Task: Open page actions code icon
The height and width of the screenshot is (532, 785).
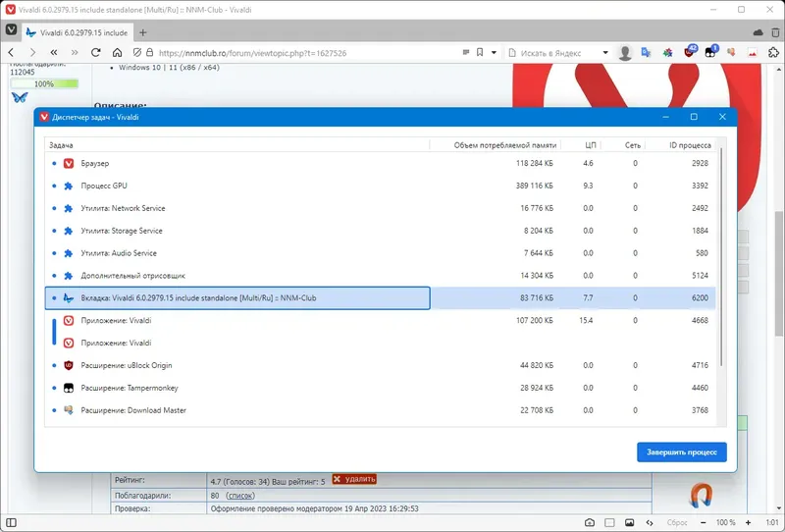Action: pos(650,522)
